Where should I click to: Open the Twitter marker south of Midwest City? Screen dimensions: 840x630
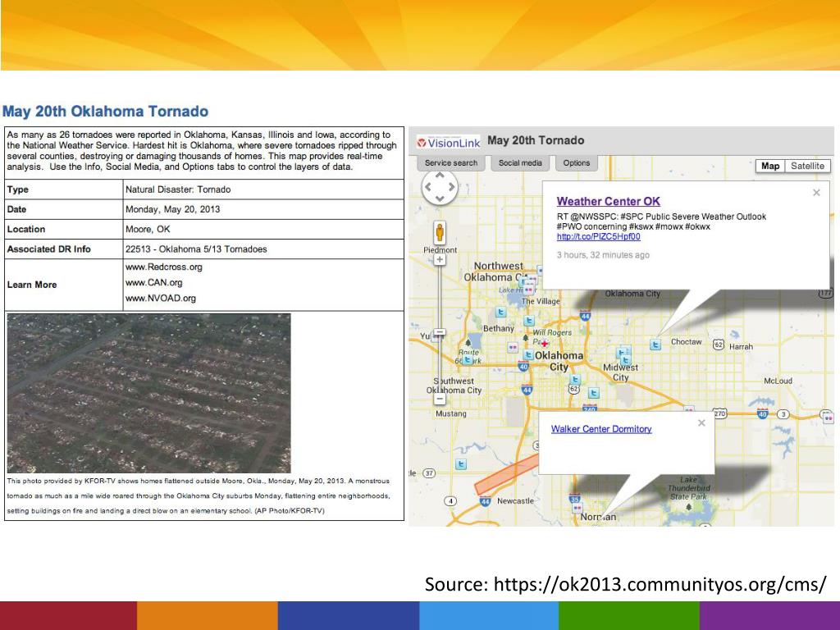(x=593, y=393)
